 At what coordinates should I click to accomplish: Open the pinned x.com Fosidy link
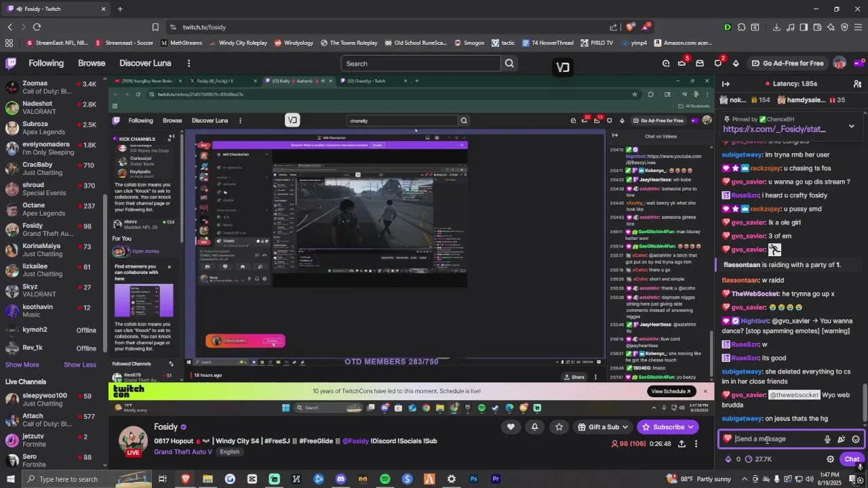pos(774,129)
